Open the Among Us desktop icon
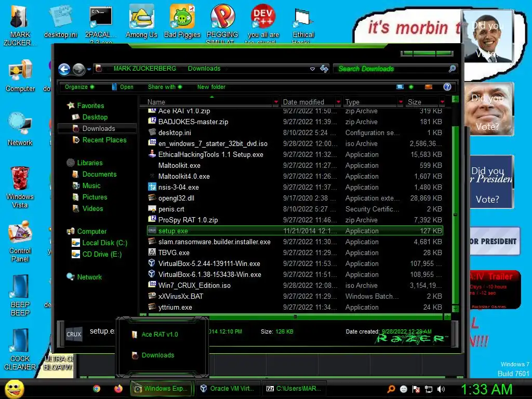Screen dimensions: 532x399 141,21
